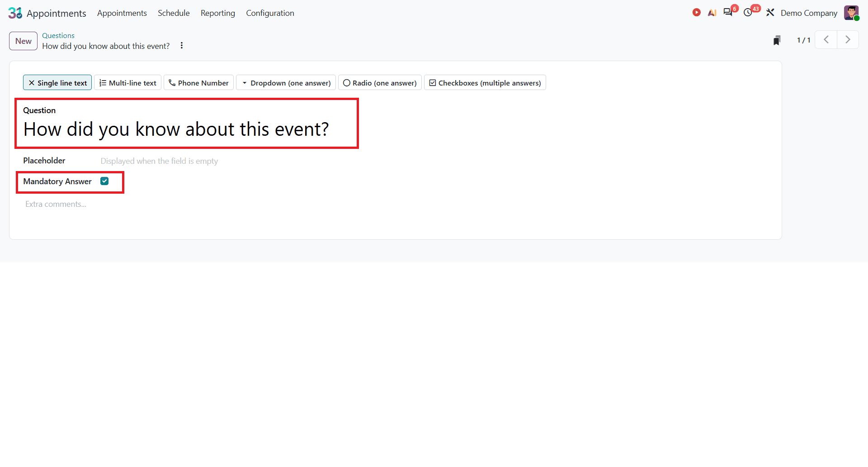Select Radio (one answer) question type
Image resolution: width=868 pixels, height=467 pixels.
pyautogui.click(x=380, y=83)
